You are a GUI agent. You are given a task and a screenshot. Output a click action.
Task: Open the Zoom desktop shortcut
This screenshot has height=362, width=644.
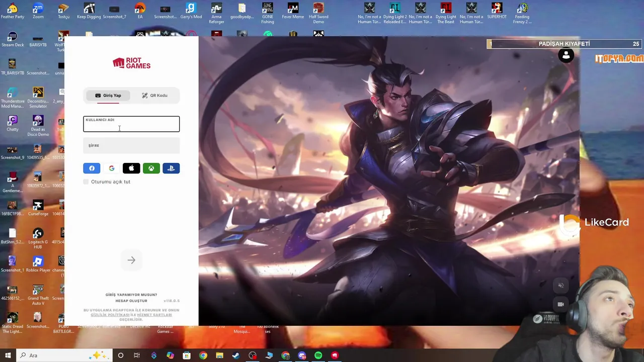point(38,12)
